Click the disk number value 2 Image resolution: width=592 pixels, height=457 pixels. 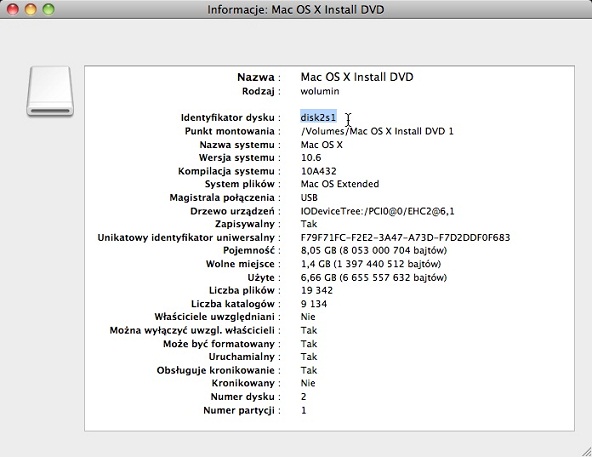304,397
